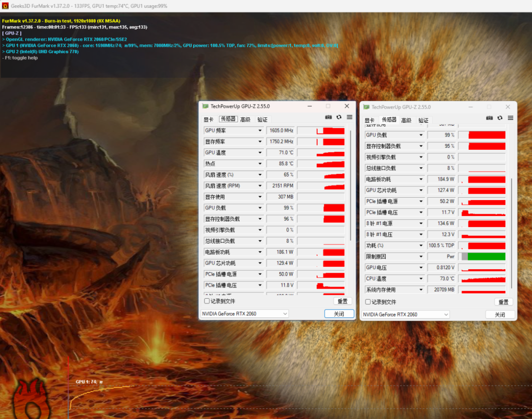The image size is (532, 419).
Task: Click the GPU-Z app icon in left window title
Action: point(205,106)
